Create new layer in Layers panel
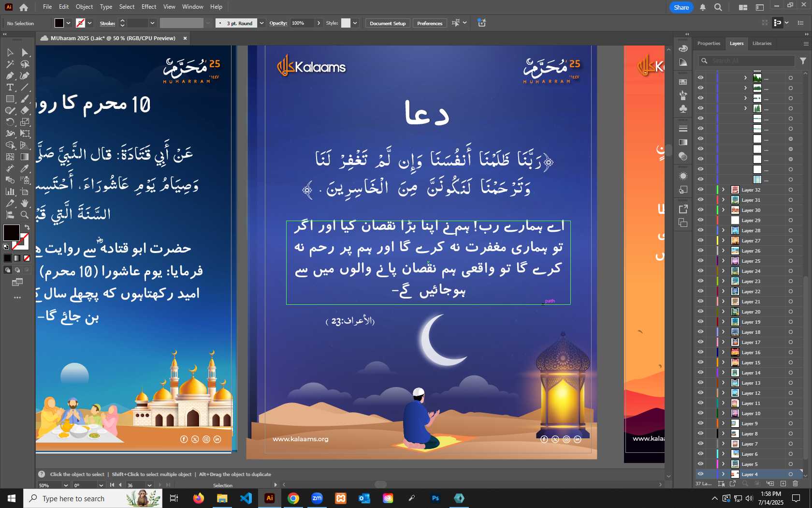 [x=783, y=483]
